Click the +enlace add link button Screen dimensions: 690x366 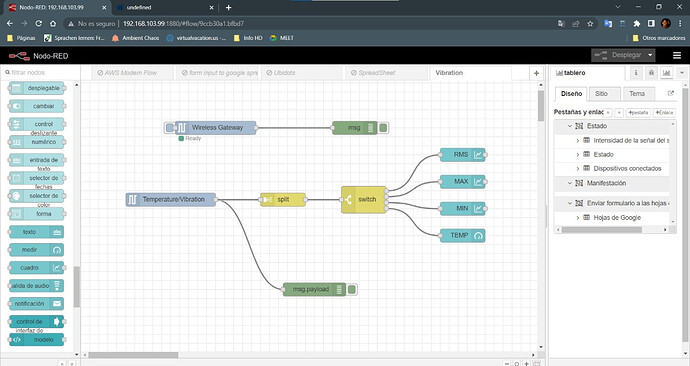[664, 113]
